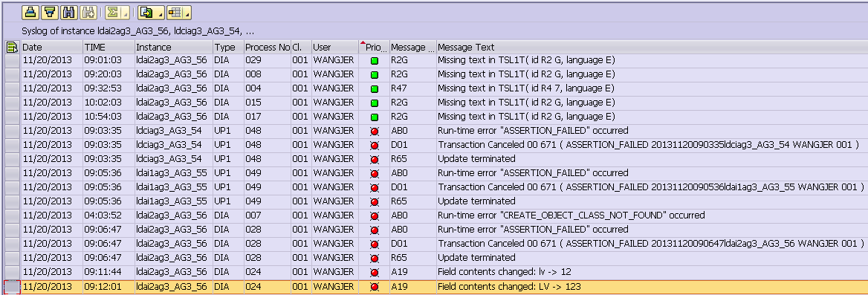Click red priority icon in highlighted 09:12:01 row
The width and height of the screenshot is (868, 295).
click(x=375, y=287)
